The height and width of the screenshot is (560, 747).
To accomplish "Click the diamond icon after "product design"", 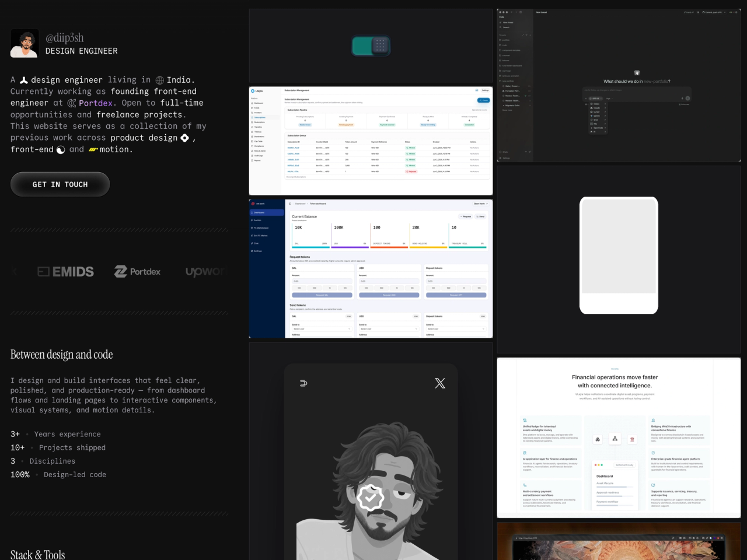I will pyautogui.click(x=184, y=138).
